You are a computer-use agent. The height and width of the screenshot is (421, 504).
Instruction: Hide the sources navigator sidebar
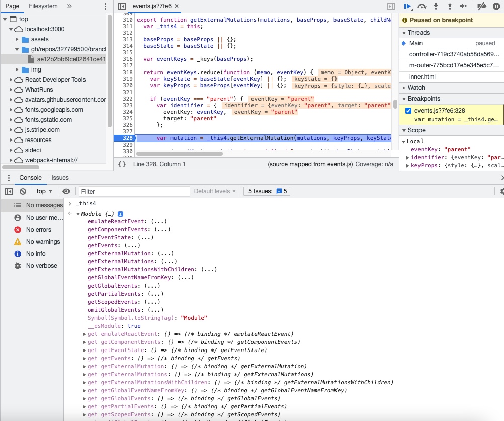(x=122, y=6)
